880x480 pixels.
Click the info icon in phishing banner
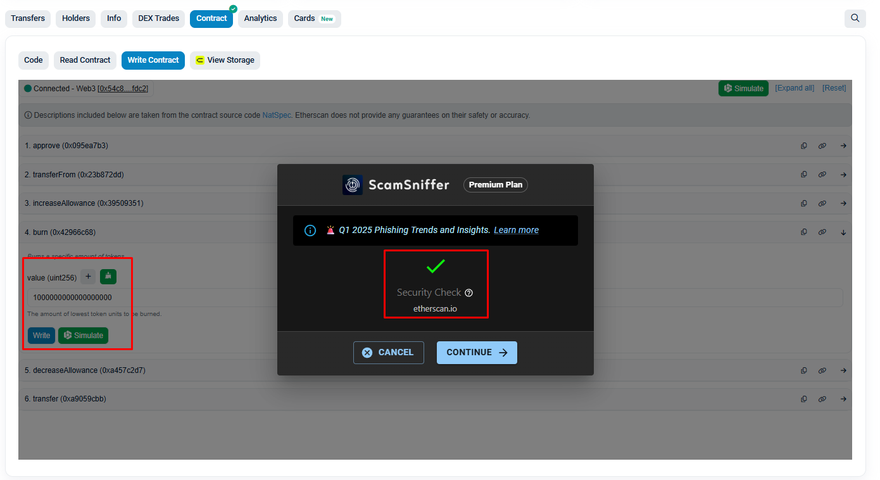[310, 230]
